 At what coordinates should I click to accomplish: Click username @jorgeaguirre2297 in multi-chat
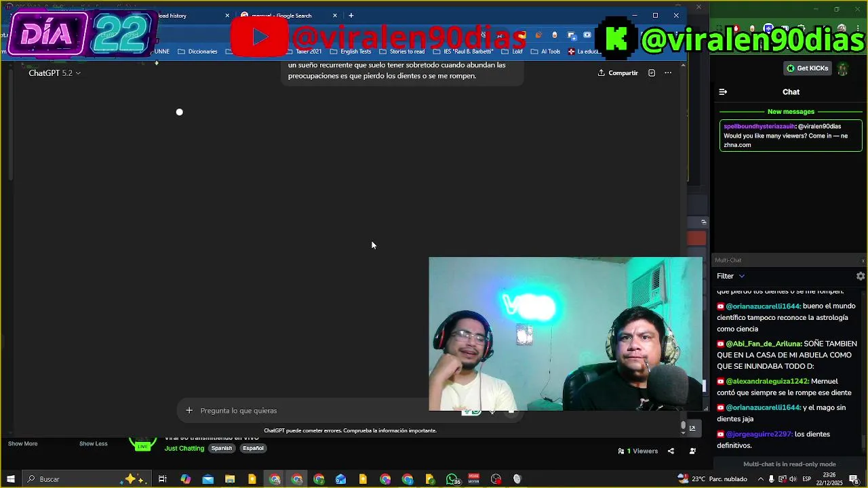(x=759, y=434)
